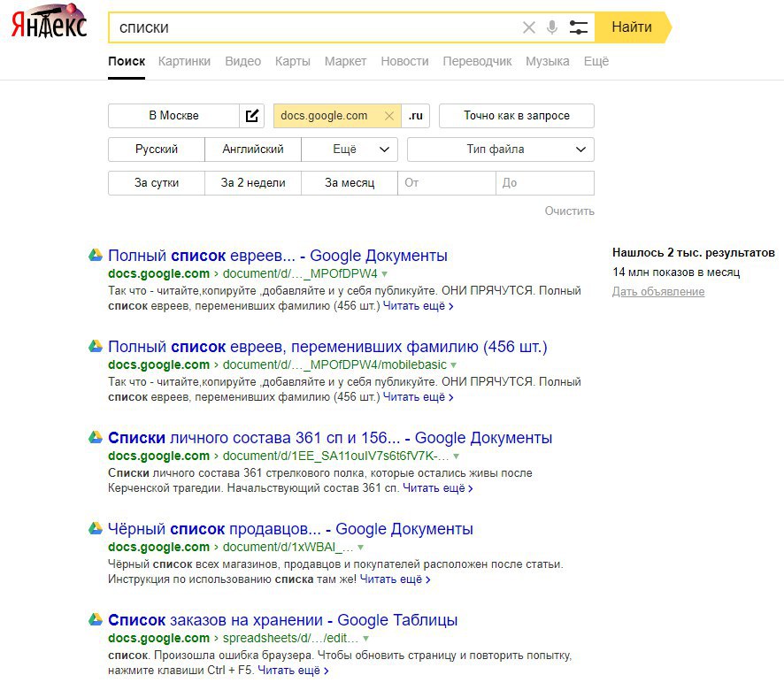Screen dimensions: 784x698
Task: Expand URL arrow after 'mobilebasic'
Action: click(x=454, y=365)
